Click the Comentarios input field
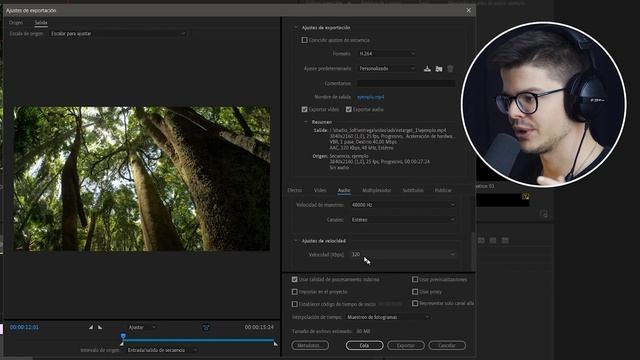The width and height of the screenshot is (640, 360). pos(406,83)
